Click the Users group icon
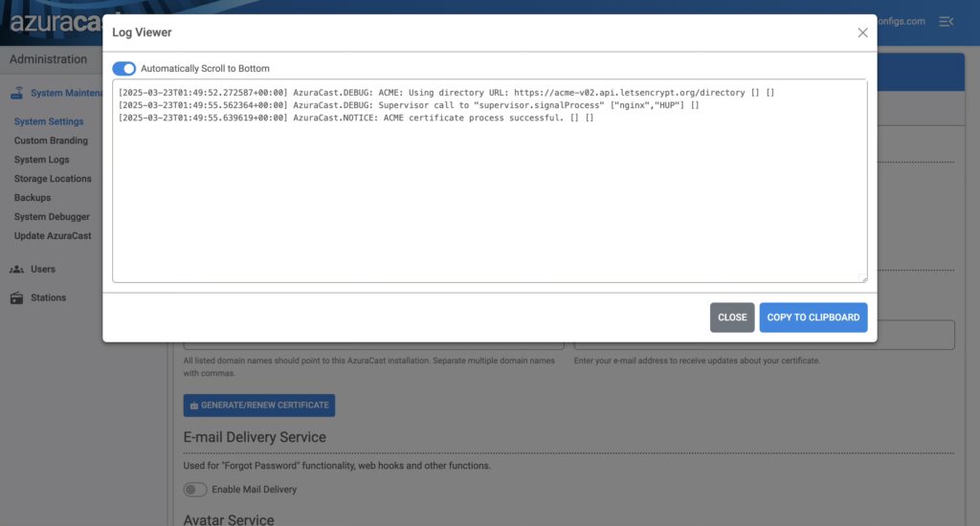Viewport: 980px width, 526px height. [17, 270]
